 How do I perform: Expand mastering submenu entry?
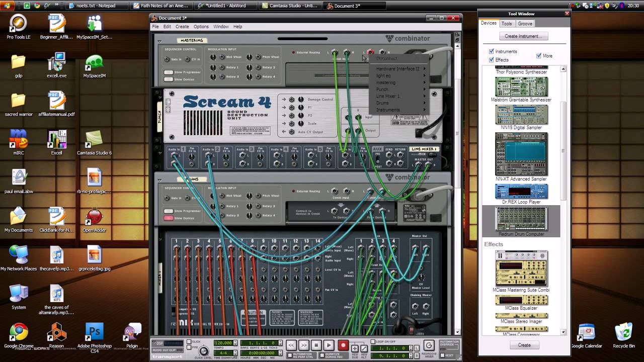[400, 82]
